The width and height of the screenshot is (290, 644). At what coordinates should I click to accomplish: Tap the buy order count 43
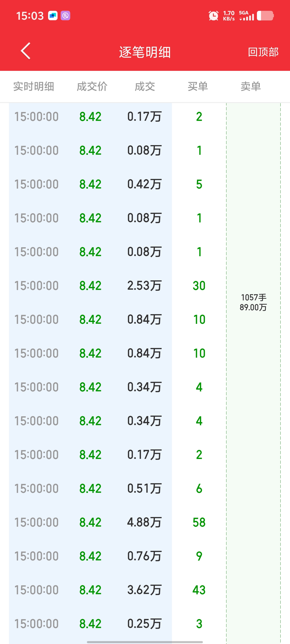[x=199, y=590]
